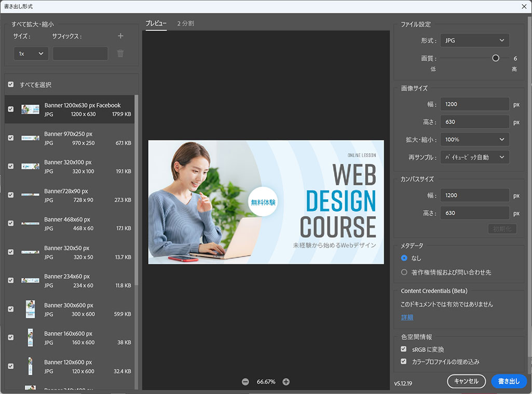Open the 1x size dropdown
The image size is (532, 394).
[x=31, y=53]
